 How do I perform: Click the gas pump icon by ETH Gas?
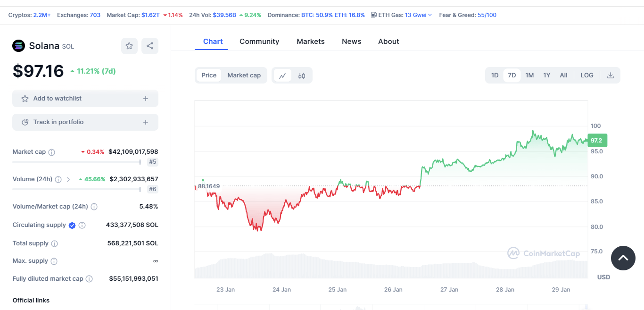374,15
